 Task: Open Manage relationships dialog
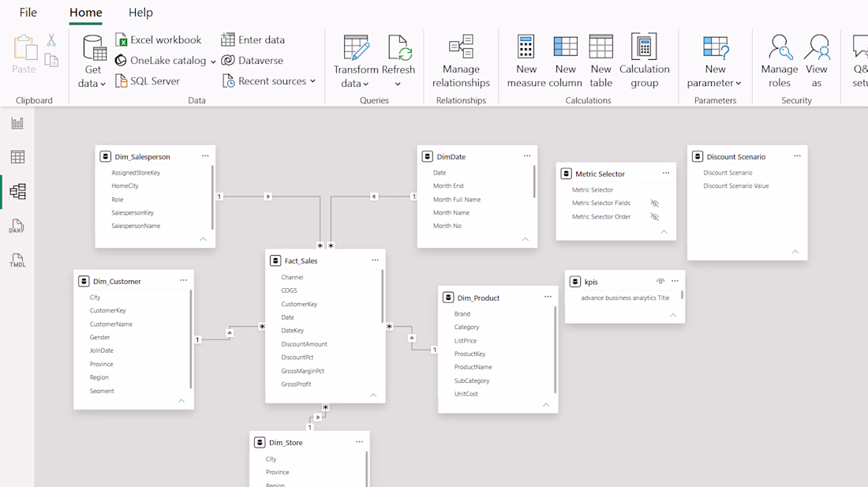461,61
